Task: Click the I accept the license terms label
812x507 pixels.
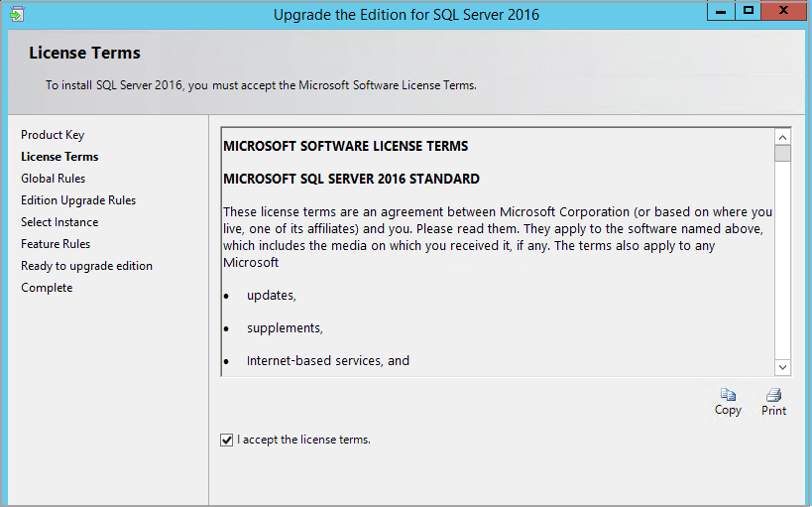Action: click(x=303, y=440)
